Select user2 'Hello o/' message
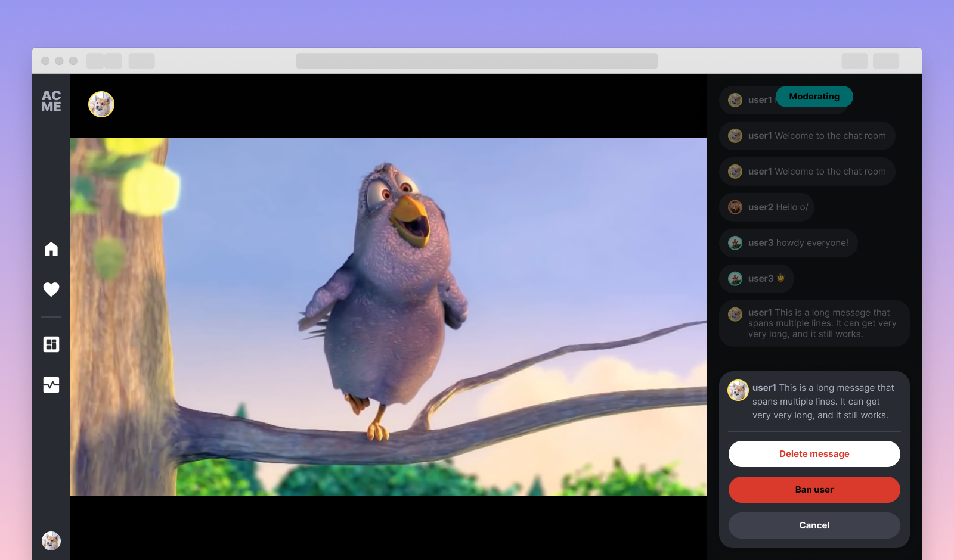 point(767,207)
